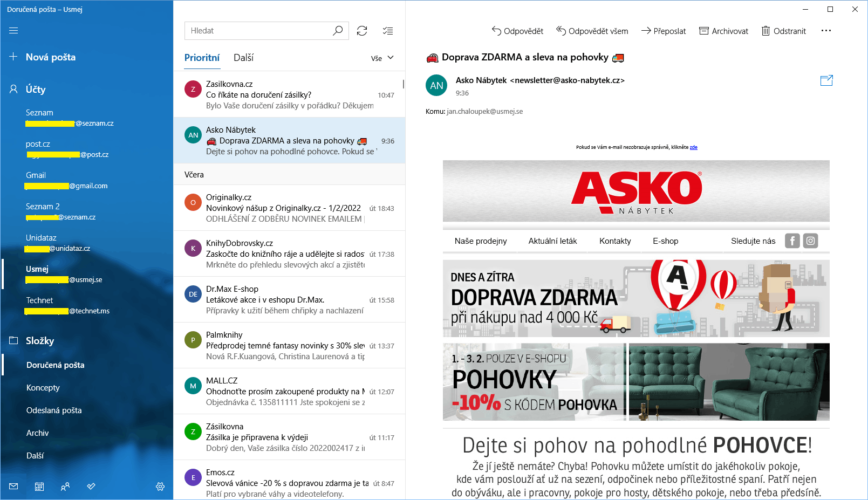Open Naše prodejny newsletter link
This screenshot has height=500, width=868.
pos(481,241)
